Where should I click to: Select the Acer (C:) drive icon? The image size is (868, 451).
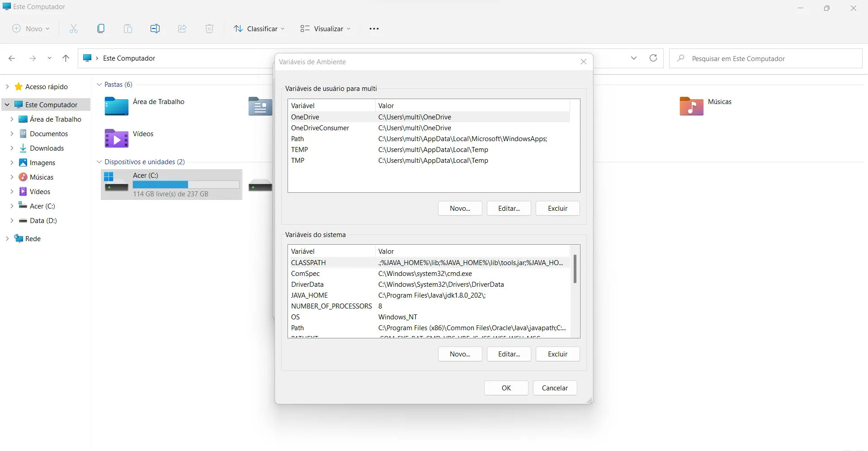point(117,181)
